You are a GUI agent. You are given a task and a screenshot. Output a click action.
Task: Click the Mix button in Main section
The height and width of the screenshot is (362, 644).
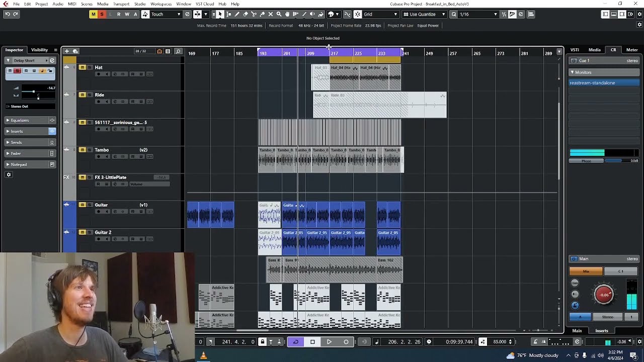[586, 271]
